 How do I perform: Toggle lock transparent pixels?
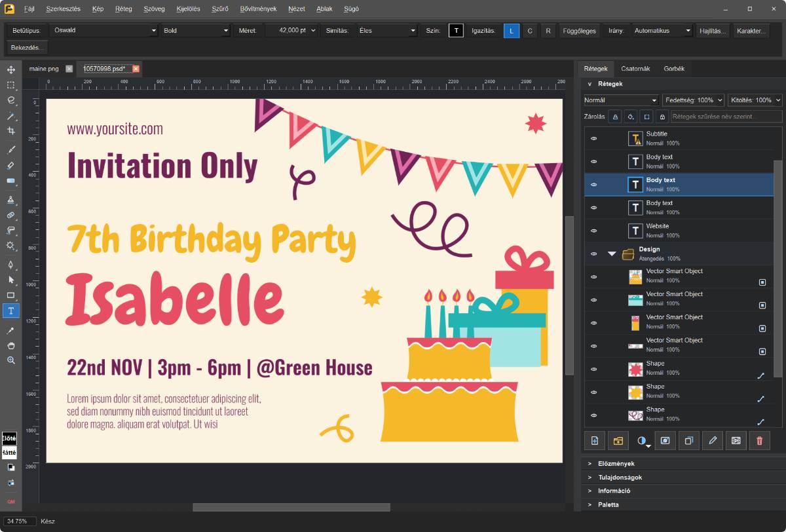pos(615,117)
